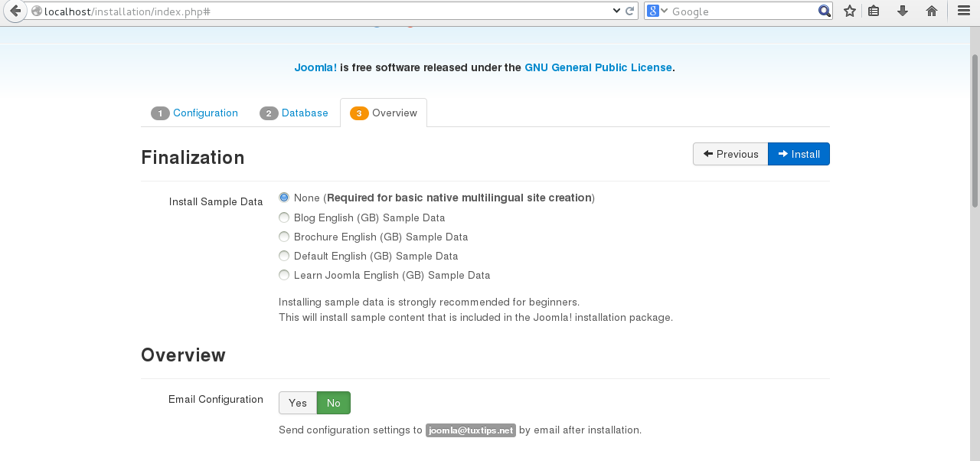Click the site identity globe icon
Viewport: 980px width, 461px height.
pos(36,11)
